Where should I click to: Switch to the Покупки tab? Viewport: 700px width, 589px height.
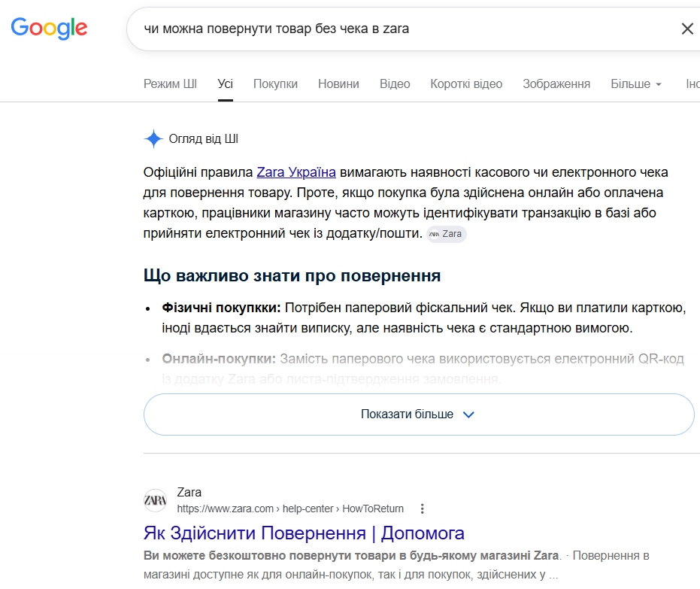point(275,84)
